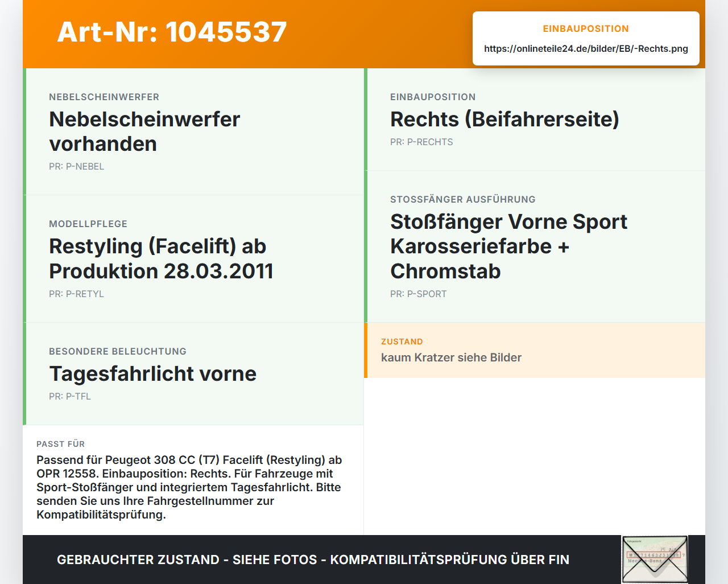Select the PR: P-RETYL code
Screen dimensions: 728x584
coord(76,294)
